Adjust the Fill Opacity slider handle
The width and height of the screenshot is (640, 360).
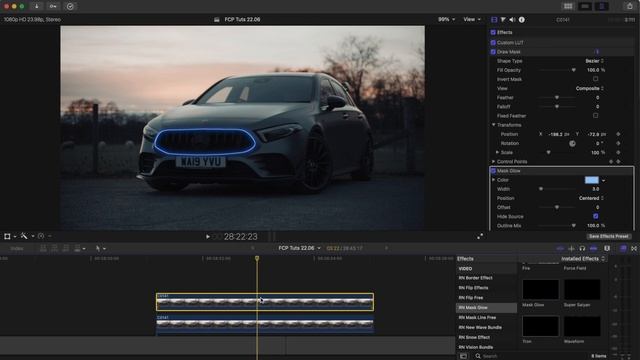[x=573, y=70]
